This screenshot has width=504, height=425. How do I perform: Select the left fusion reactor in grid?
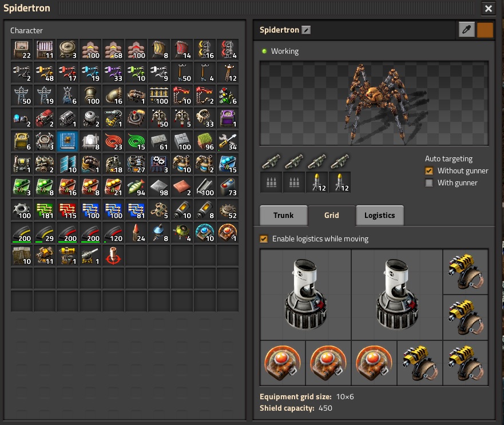305,295
